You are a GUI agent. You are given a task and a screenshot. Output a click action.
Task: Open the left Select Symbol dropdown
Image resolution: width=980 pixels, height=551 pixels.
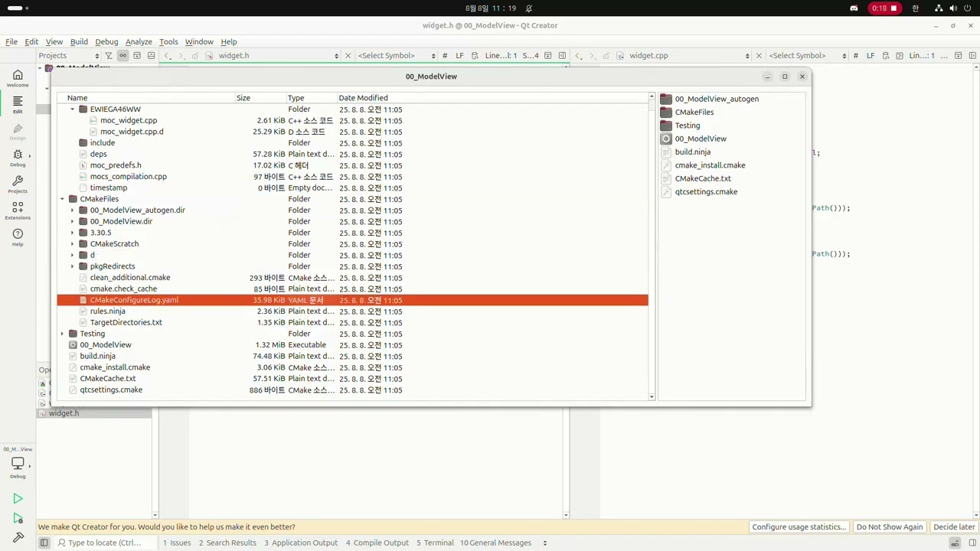[x=397, y=55]
